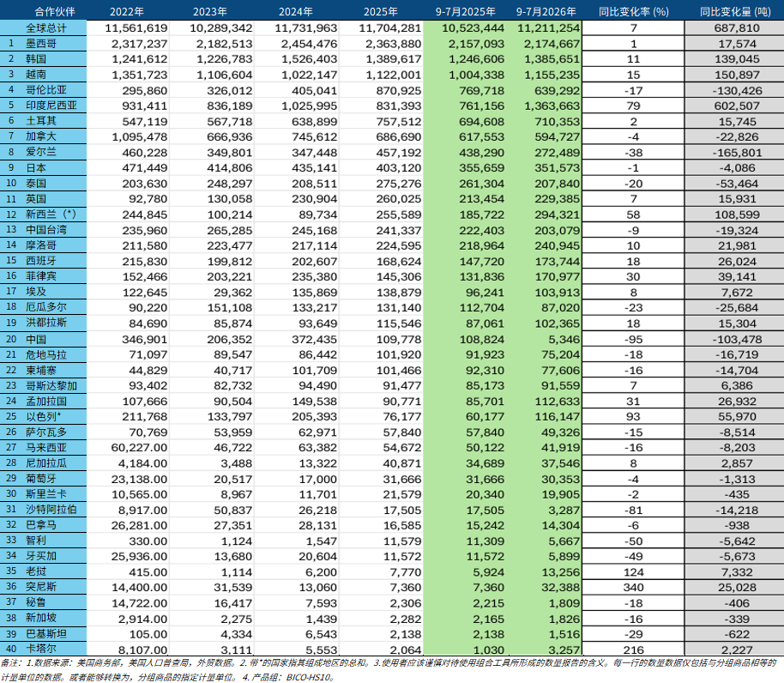
Task: Click global total value 11,561,619
Action: 136,28
